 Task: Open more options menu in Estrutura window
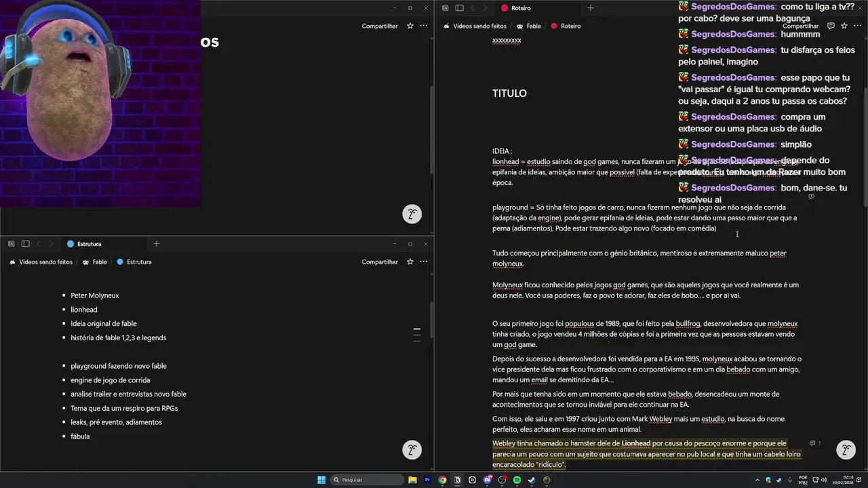click(423, 262)
